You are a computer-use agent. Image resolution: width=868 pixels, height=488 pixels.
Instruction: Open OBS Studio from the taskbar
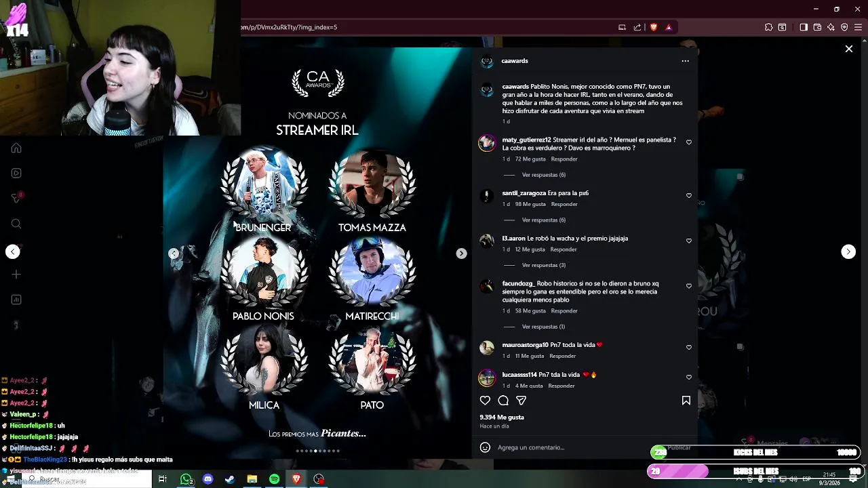[319, 479]
